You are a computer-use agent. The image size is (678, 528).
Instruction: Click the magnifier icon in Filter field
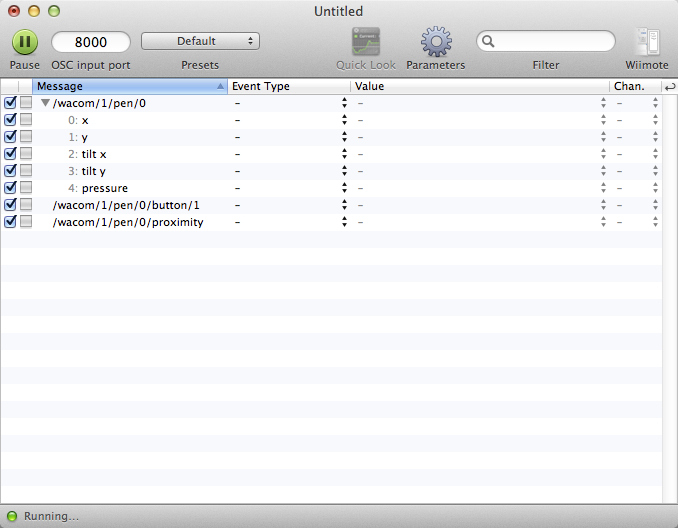pyautogui.click(x=488, y=42)
